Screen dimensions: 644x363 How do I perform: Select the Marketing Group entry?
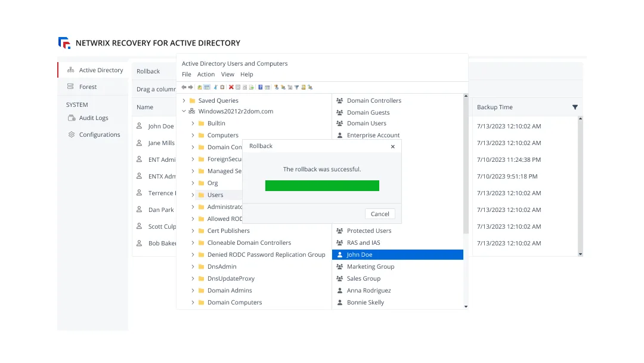click(370, 266)
